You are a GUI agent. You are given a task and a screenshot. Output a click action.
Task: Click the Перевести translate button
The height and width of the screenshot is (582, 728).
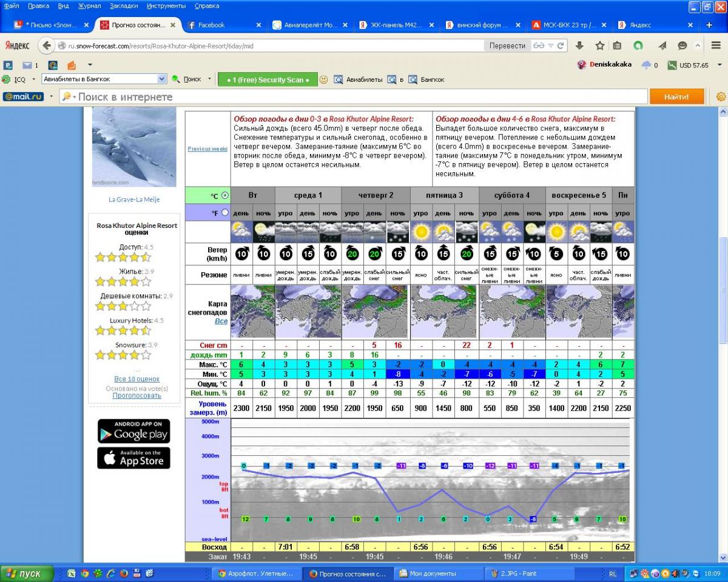point(507,45)
